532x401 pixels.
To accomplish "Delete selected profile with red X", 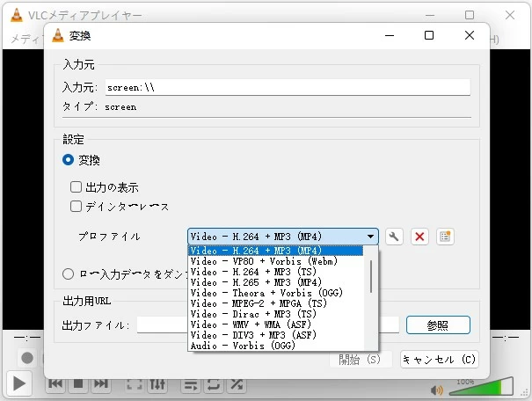I will point(420,237).
